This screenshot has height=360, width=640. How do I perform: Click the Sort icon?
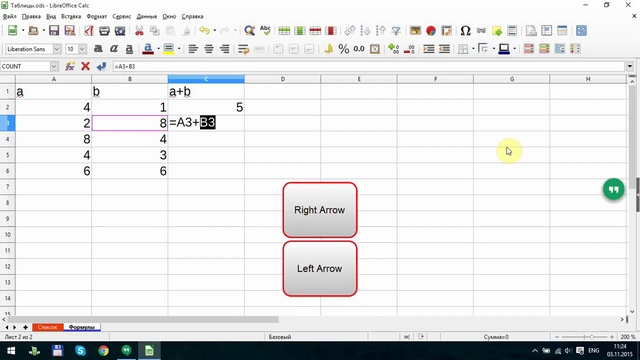tap(350, 31)
